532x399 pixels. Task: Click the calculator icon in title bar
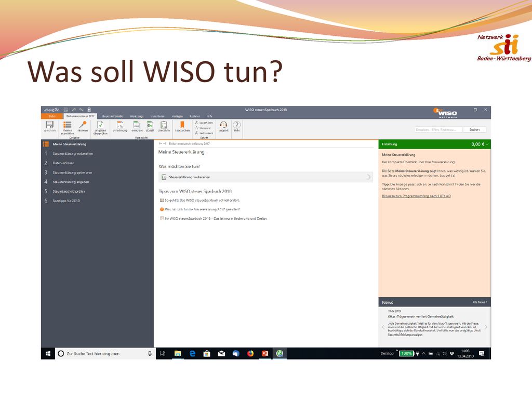tap(89, 110)
